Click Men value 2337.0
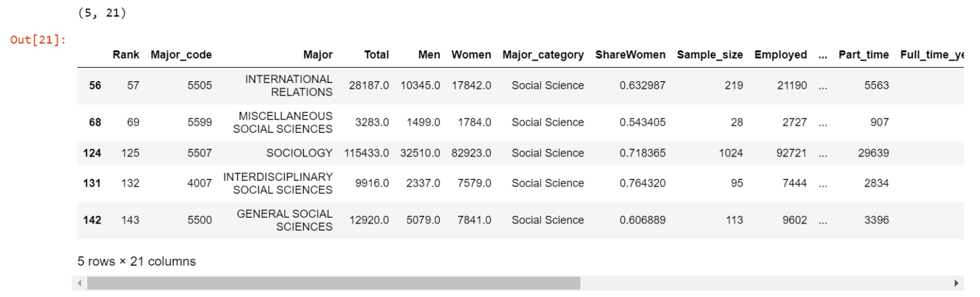Screen dimensions: 980x297 (423, 183)
